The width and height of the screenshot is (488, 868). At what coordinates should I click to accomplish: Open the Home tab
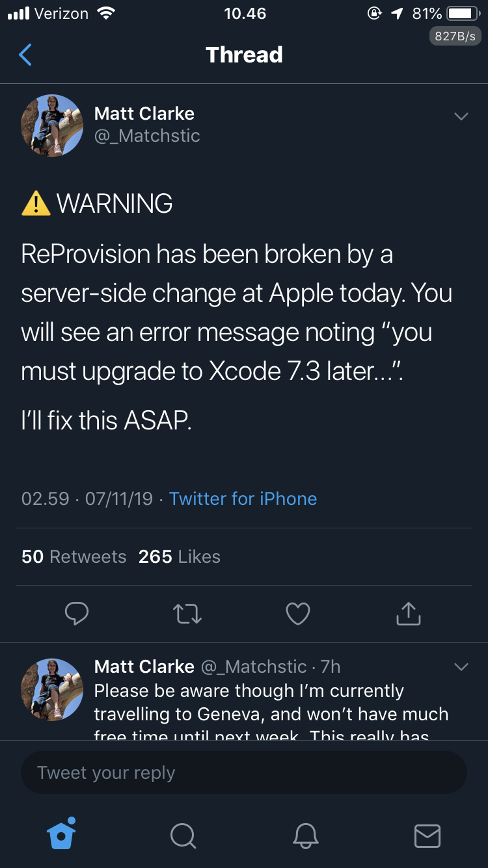[62, 835]
